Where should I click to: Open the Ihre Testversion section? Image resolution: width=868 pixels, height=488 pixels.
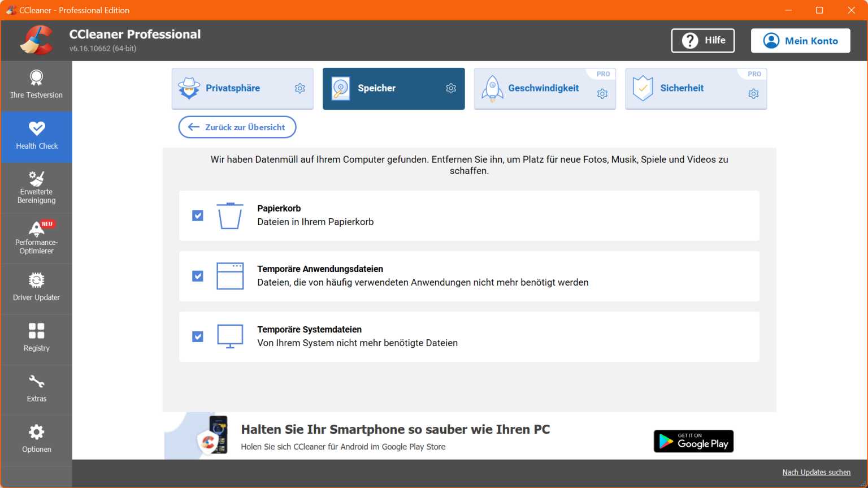coord(36,85)
